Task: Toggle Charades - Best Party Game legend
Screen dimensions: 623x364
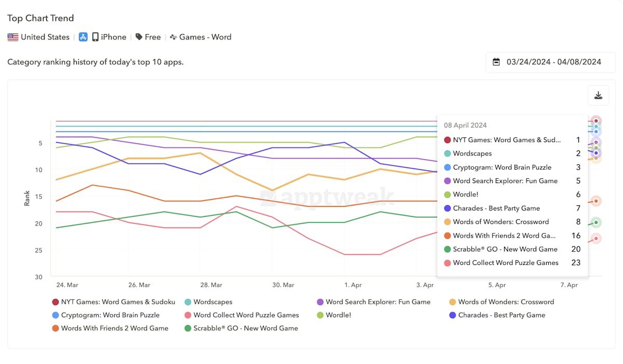Action: click(x=497, y=315)
